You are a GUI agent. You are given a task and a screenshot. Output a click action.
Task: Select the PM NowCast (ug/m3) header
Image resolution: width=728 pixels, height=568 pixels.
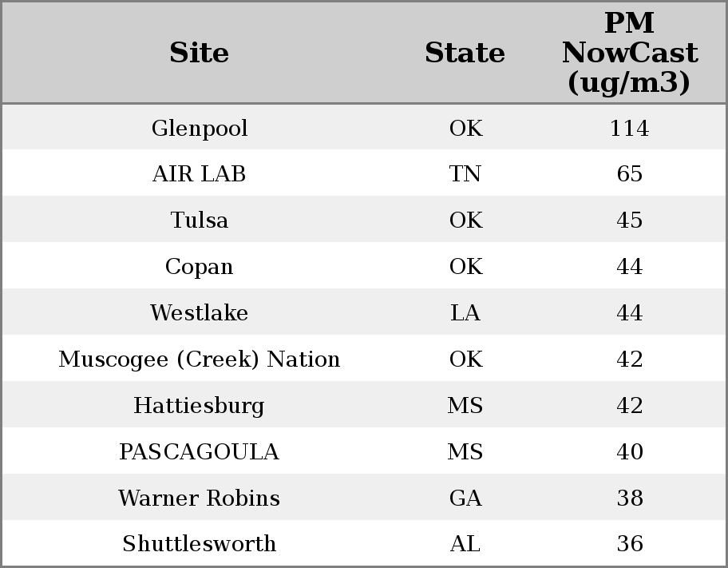pos(629,53)
